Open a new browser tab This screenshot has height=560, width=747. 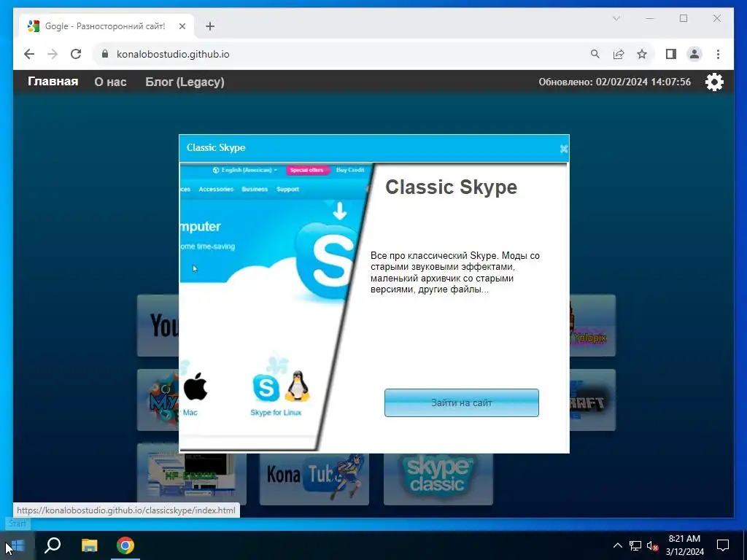pyautogui.click(x=210, y=26)
